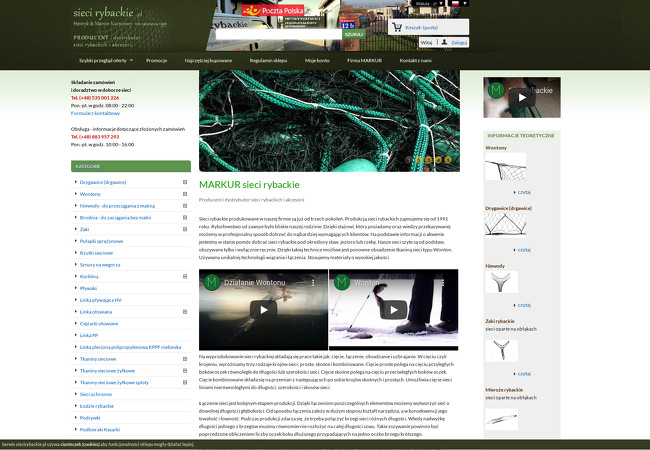Open the Łodzie rybackie category

click(x=97, y=406)
